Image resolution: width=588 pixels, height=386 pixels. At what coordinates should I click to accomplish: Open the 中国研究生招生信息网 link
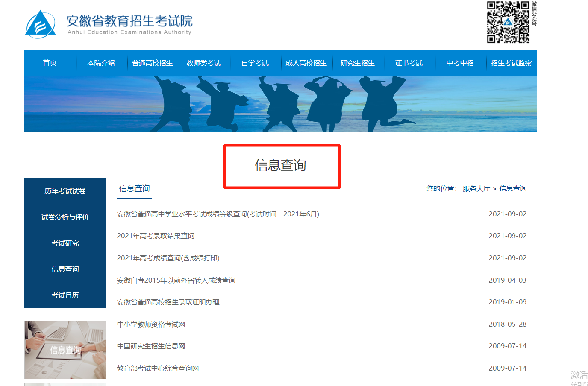151,346
